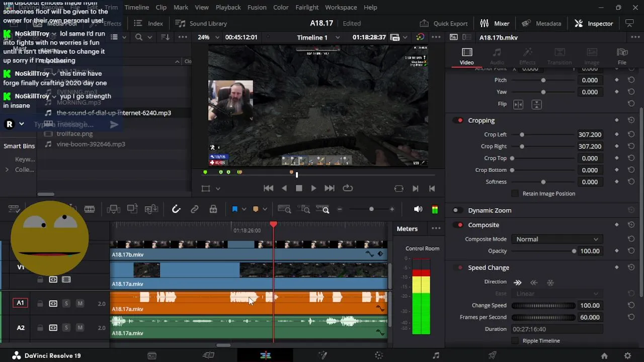Open the proxy/HQ playback dropdown arrow
This screenshot has width=644, height=362.
tap(405, 37)
